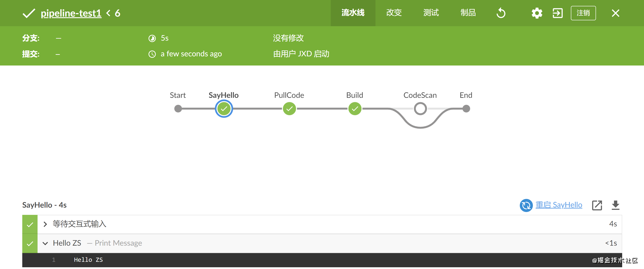Click back chevron next to run number 6
Screen dimensions: 644x269
point(108,13)
